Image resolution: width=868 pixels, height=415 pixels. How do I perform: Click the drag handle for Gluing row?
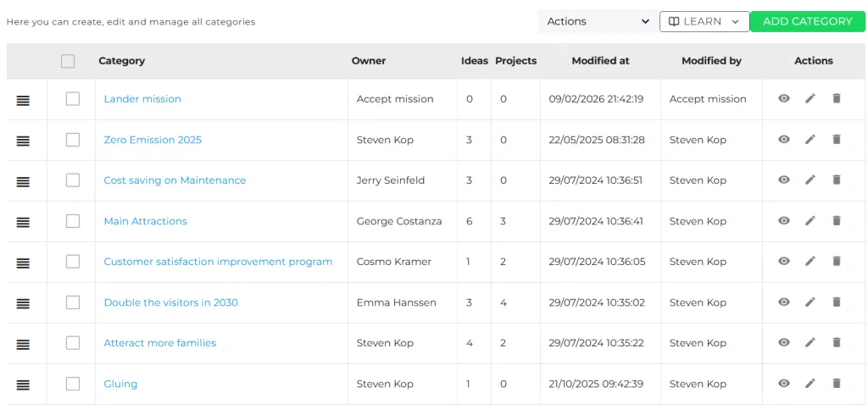[x=23, y=385]
